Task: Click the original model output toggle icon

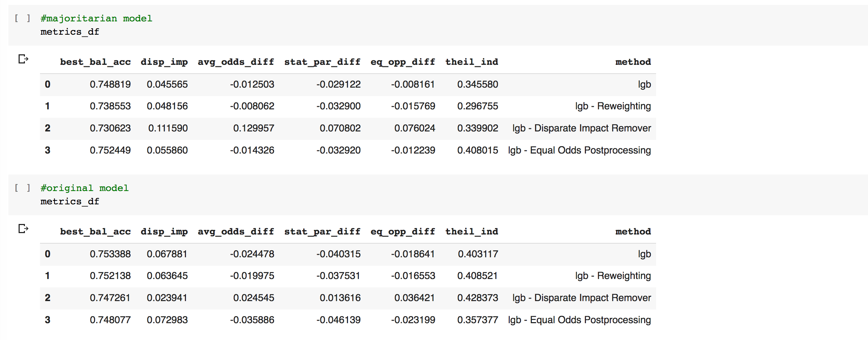Action: pyautogui.click(x=23, y=229)
